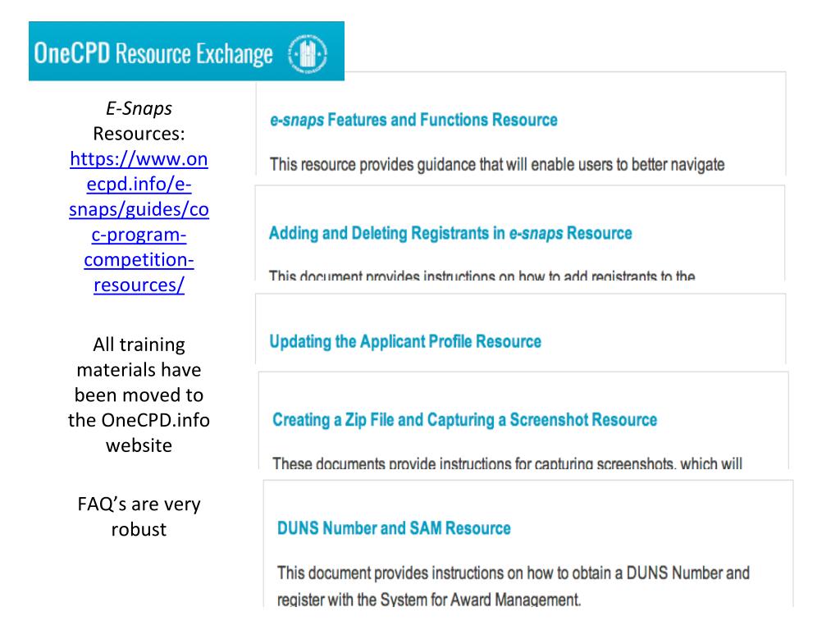Select text 'This resource provides guidance'
840x630 pixels.
point(373,164)
